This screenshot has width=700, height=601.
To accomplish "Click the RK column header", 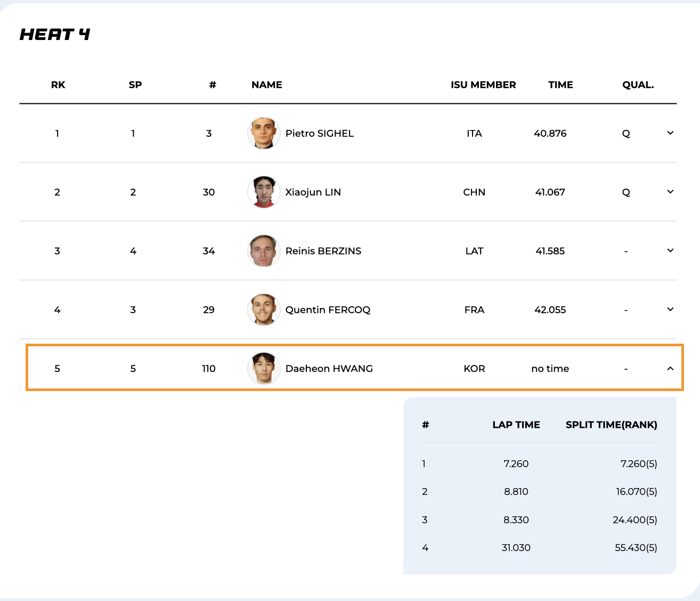I will [58, 85].
